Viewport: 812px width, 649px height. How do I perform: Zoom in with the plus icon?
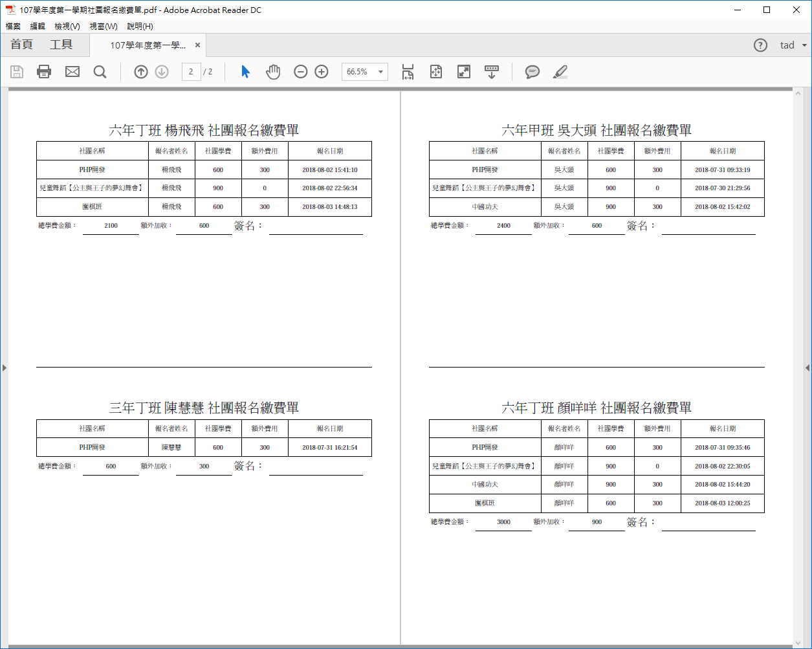(322, 72)
